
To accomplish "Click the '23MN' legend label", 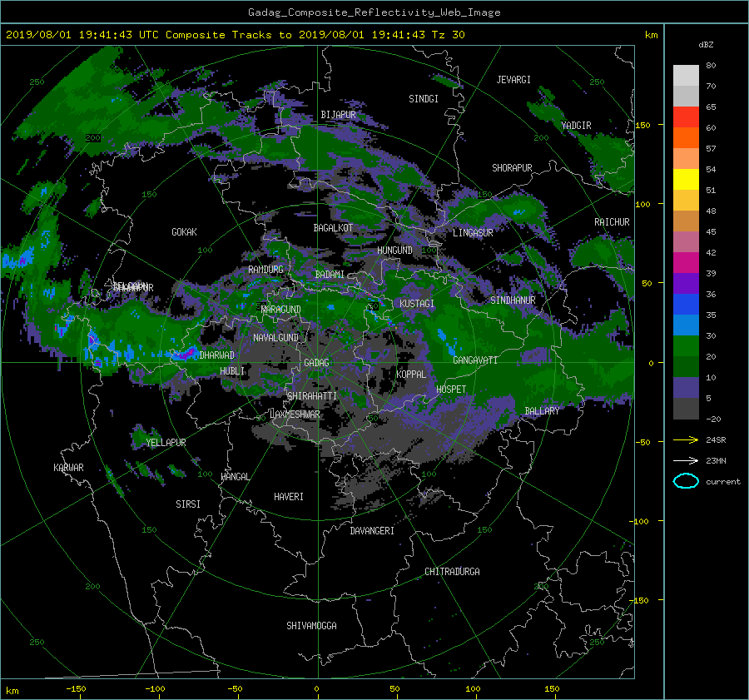I will [716, 460].
